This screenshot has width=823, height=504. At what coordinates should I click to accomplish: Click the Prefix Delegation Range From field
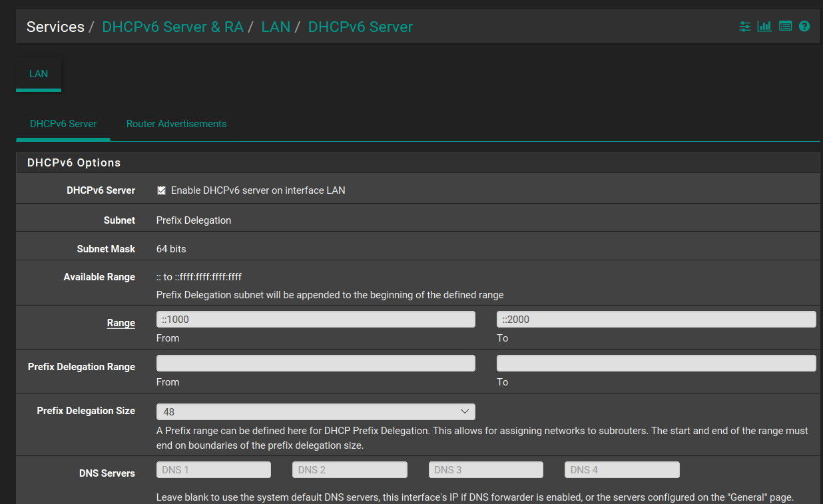pos(316,363)
